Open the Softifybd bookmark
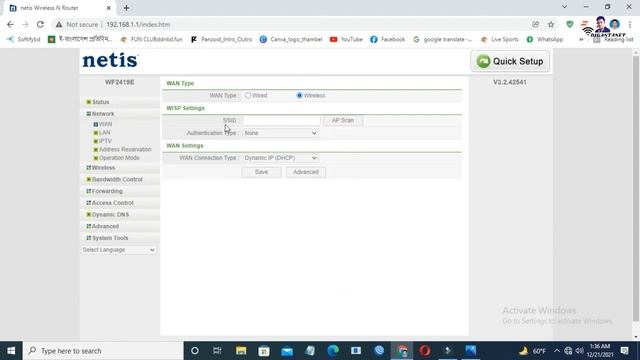640x360 pixels. (x=24, y=39)
